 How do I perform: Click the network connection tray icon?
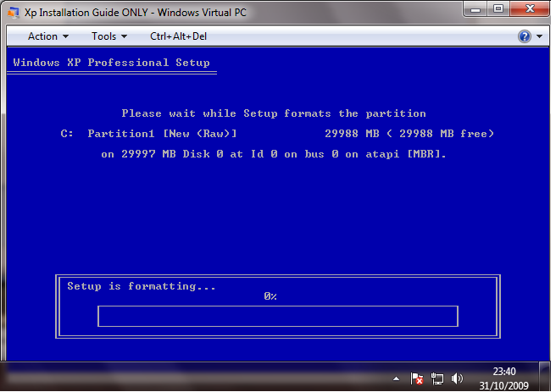(437, 378)
